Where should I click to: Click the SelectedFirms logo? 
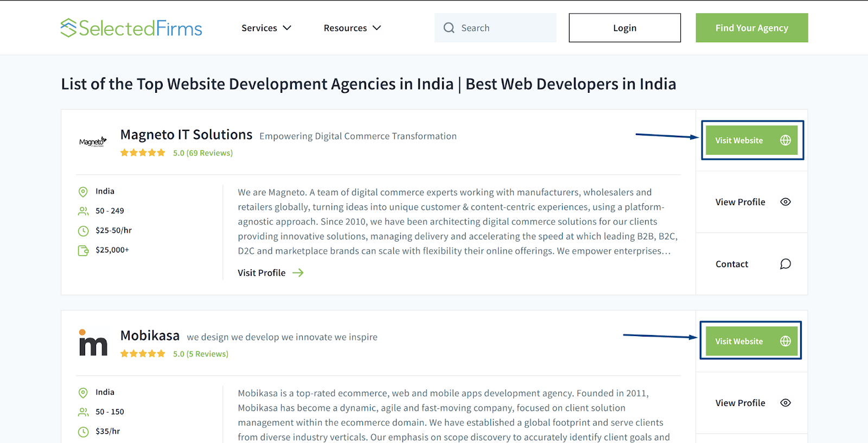131,28
